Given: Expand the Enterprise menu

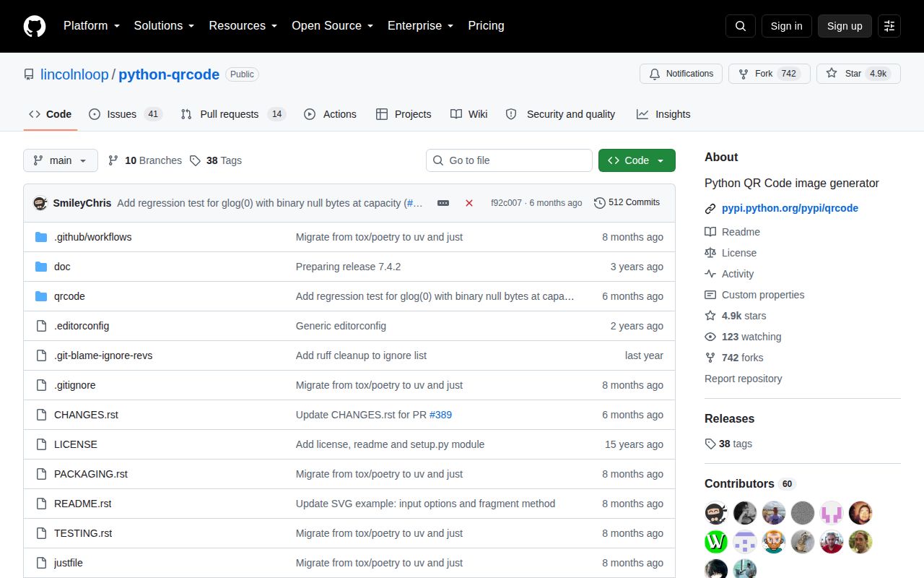Looking at the screenshot, I should tap(421, 26).
